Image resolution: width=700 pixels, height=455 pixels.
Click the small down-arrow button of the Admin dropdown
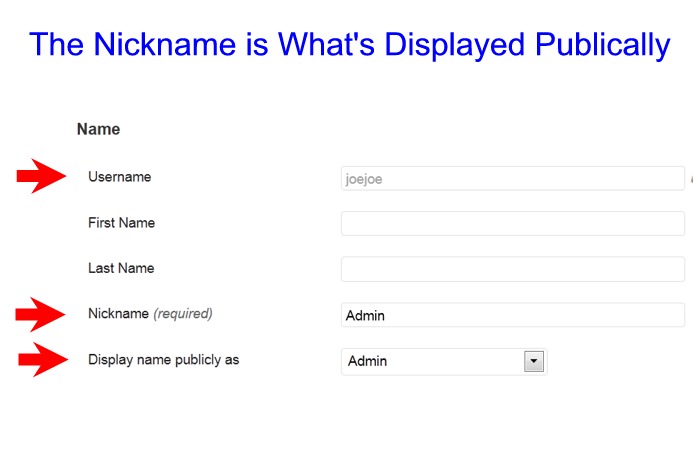(534, 361)
